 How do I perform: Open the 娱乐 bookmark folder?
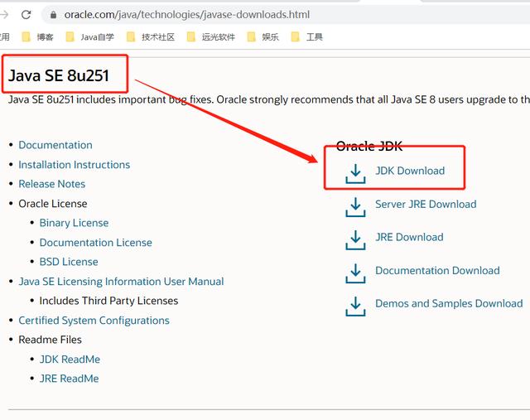pyautogui.click(x=263, y=36)
